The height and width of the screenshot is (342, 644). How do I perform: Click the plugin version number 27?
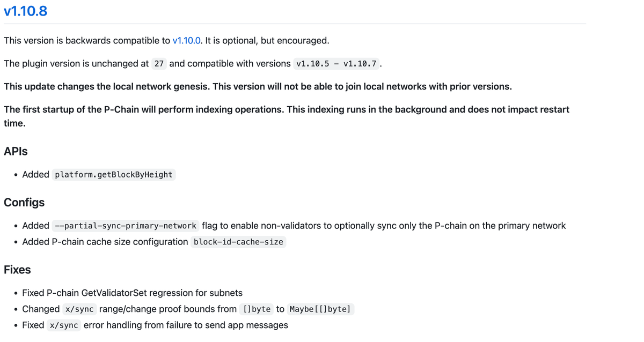pyautogui.click(x=159, y=64)
